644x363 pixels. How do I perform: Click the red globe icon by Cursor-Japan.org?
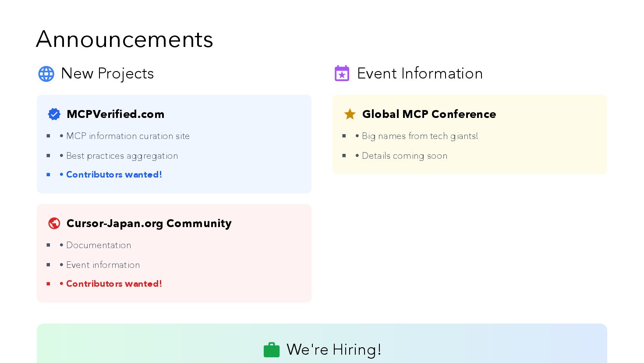pyautogui.click(x=54, y=223)
